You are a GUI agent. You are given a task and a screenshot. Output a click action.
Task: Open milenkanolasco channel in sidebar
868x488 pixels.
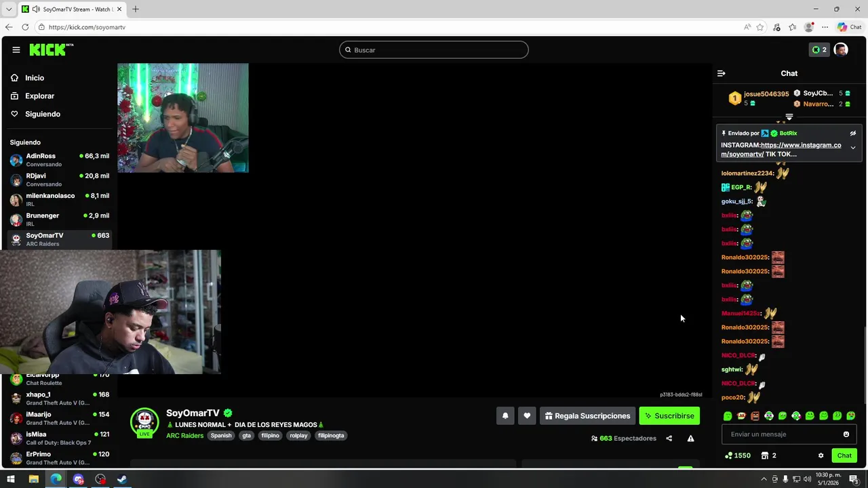58,199
